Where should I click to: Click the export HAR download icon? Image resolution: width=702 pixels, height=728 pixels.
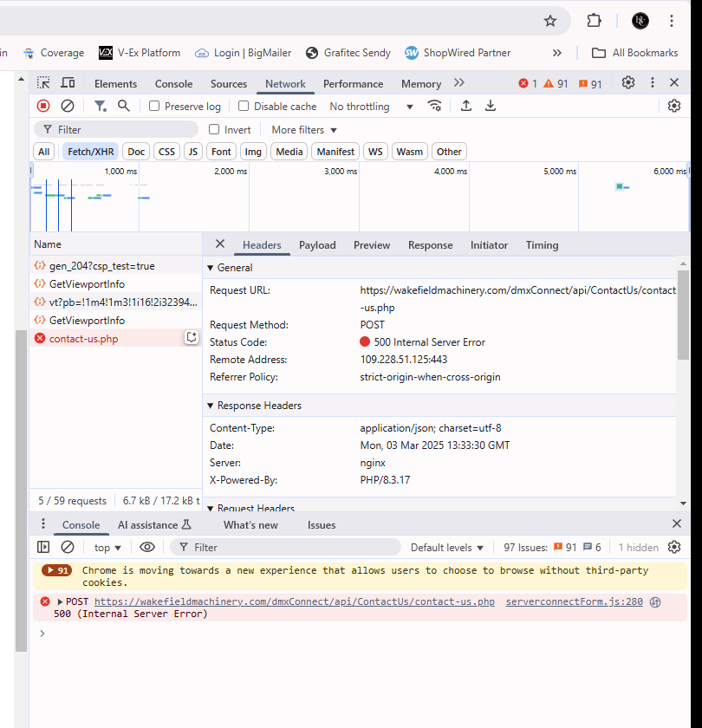pos(491,106)
